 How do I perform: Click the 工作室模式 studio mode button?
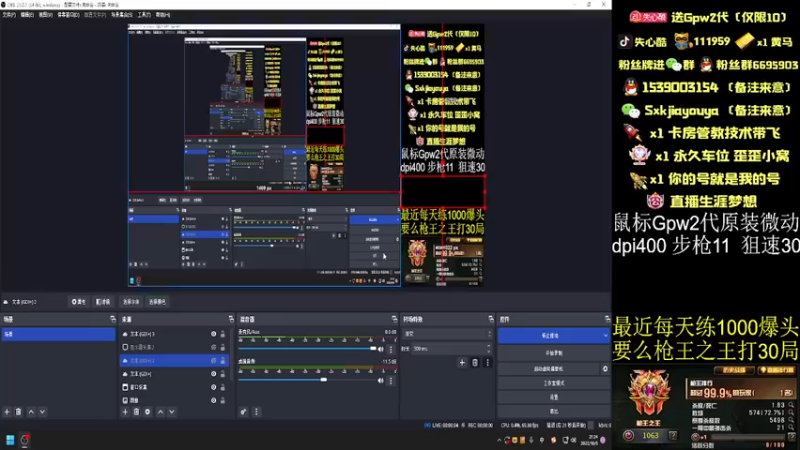554,383
